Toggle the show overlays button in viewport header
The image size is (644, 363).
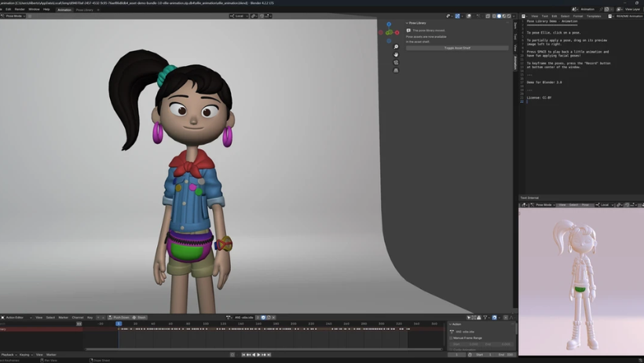pyautogui.click(x=469, y=16)
